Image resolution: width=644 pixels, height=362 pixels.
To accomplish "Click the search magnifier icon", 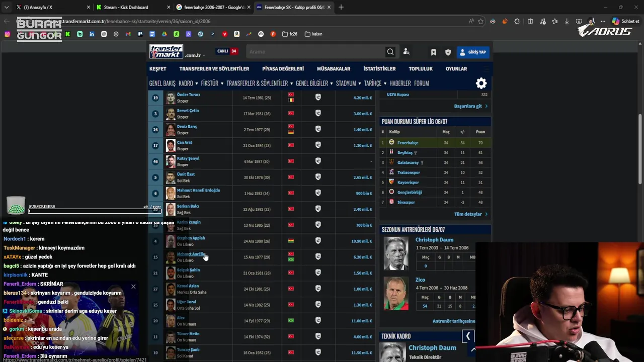I will pos(390,52).
